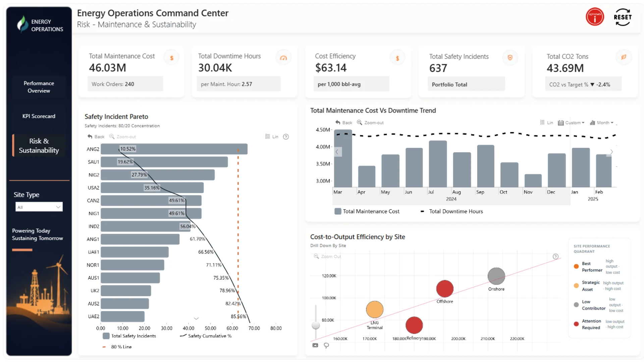Screen dimensions: 644x362
Task: Go Back on Maintenance Cost trend chart
Action: coord(344,123)
